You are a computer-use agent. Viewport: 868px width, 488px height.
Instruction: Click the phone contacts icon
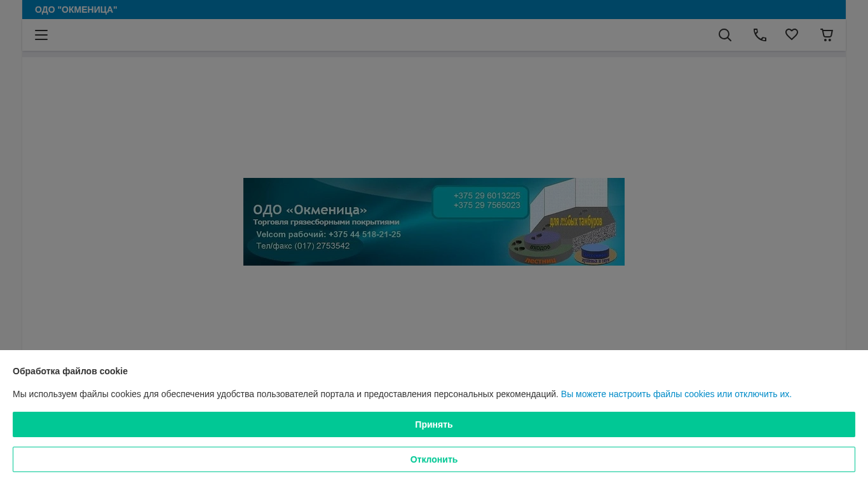pyautogui.click(x=760, y=35)
